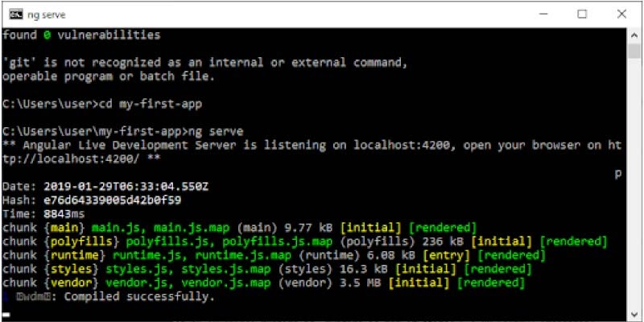644x322 pixels.
Task: Click the 'cd my-first-app' command line
Action: point(102,105)
